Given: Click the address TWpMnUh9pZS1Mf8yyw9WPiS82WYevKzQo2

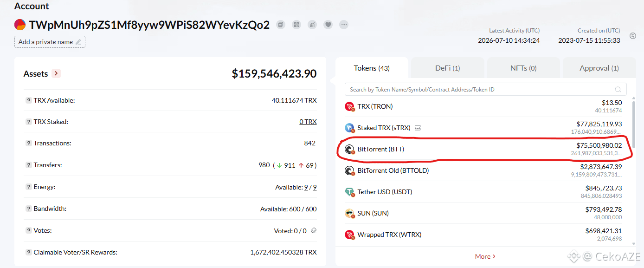Looking at the screenshot, I should pos(149,25).
